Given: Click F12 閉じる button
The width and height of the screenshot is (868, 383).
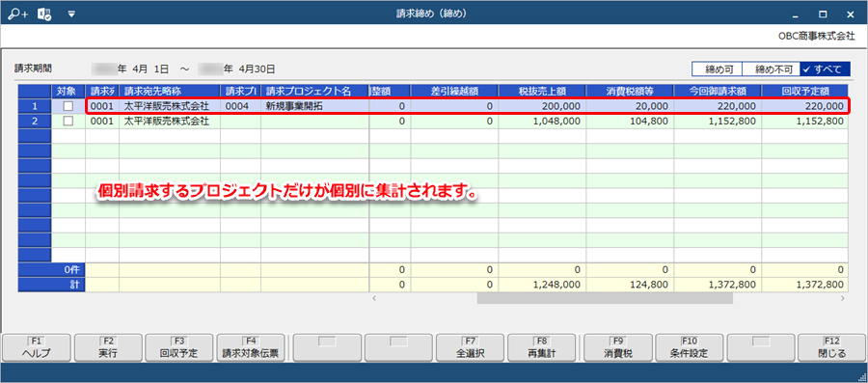Looking at the screenshot, I should click(x=831, y=348).
